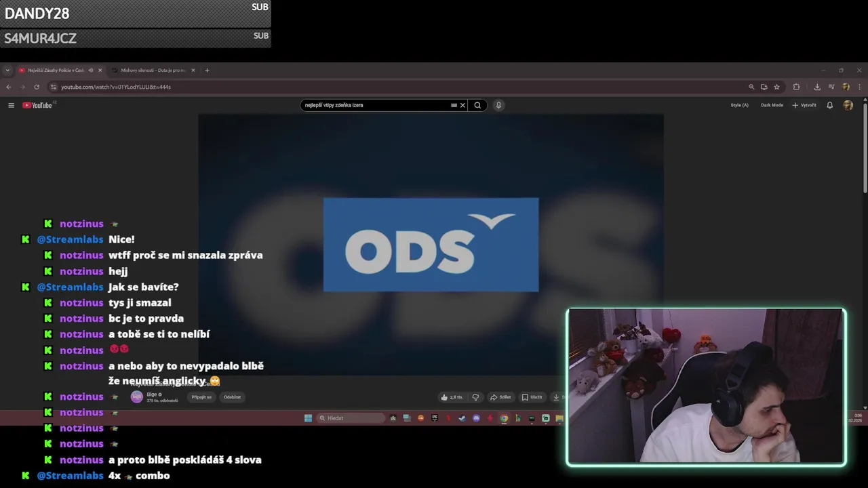Open the Chrome extensions puzzle icon
This screenshot has height=488, width=868.
coord(796,87)
